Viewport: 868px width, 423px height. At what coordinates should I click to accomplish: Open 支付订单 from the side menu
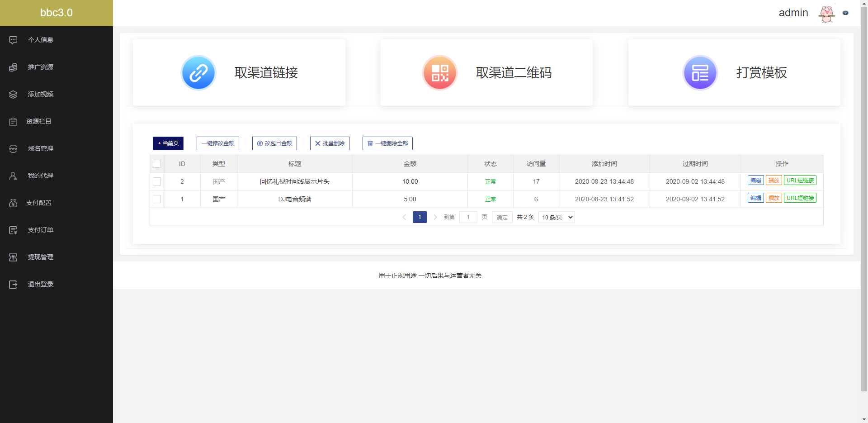point(40,230)
